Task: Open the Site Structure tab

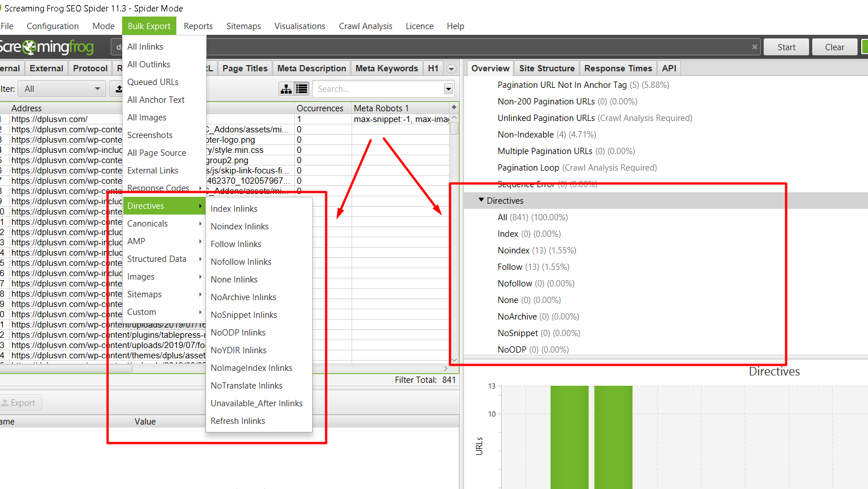Action: (x=547, y=68)
